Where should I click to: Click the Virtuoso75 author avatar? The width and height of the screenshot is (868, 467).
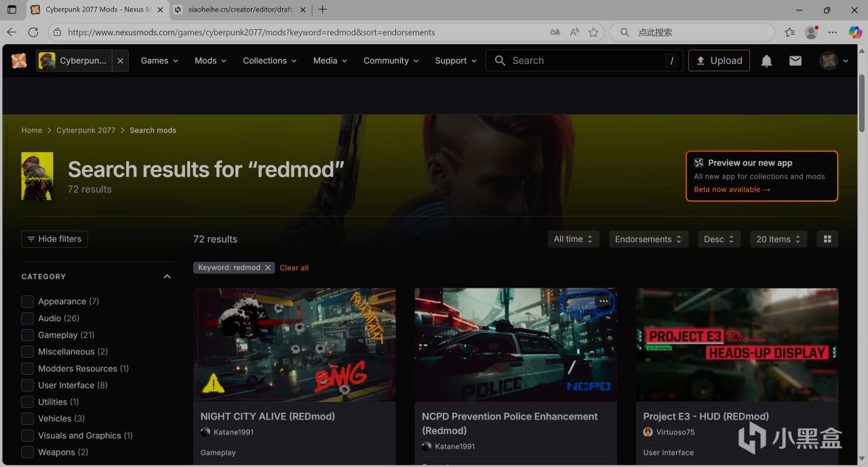(648, 432)
